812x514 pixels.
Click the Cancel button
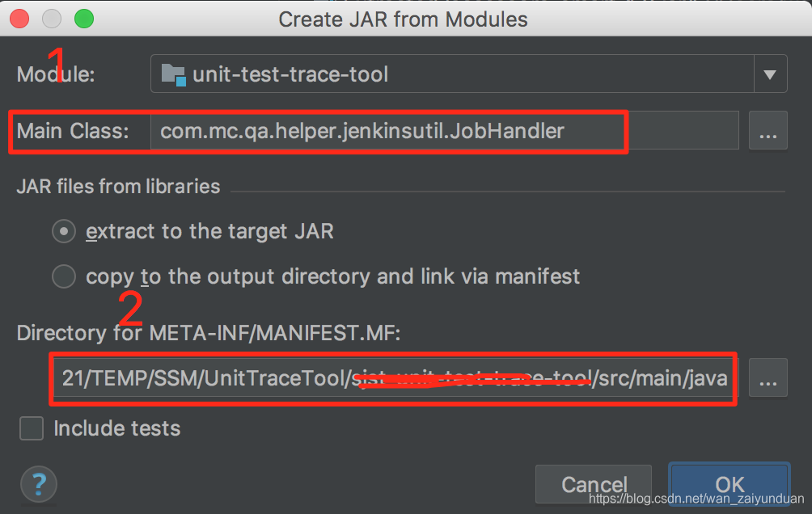594,484
